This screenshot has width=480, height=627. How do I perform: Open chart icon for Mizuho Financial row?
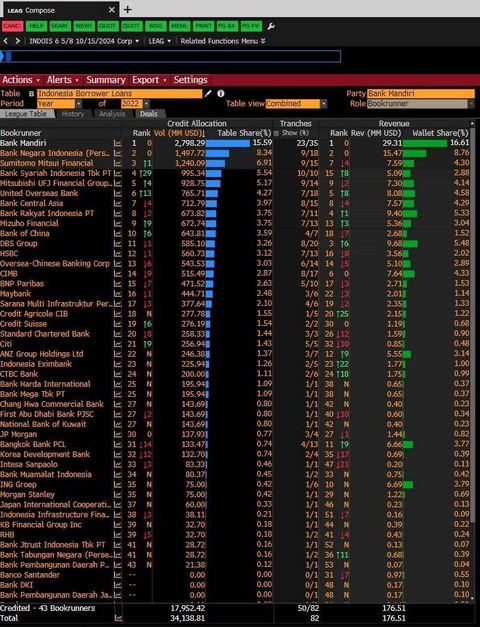[118, 224]
